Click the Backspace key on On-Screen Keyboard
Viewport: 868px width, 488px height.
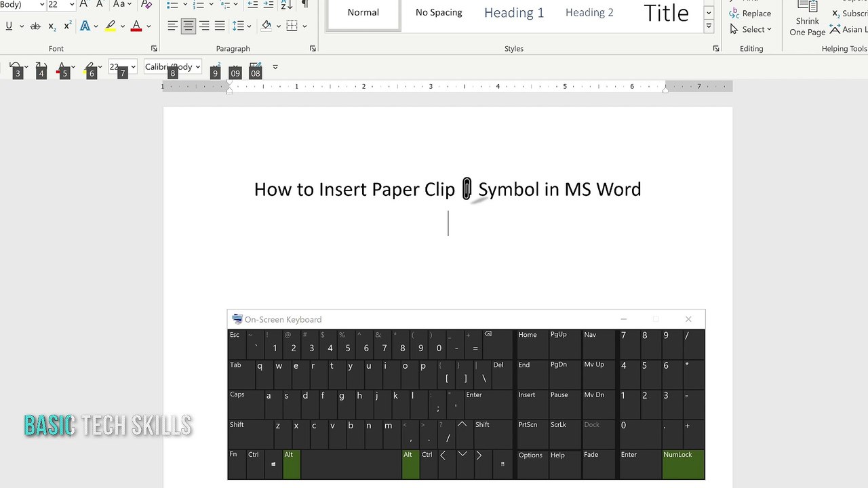[498, 345]
